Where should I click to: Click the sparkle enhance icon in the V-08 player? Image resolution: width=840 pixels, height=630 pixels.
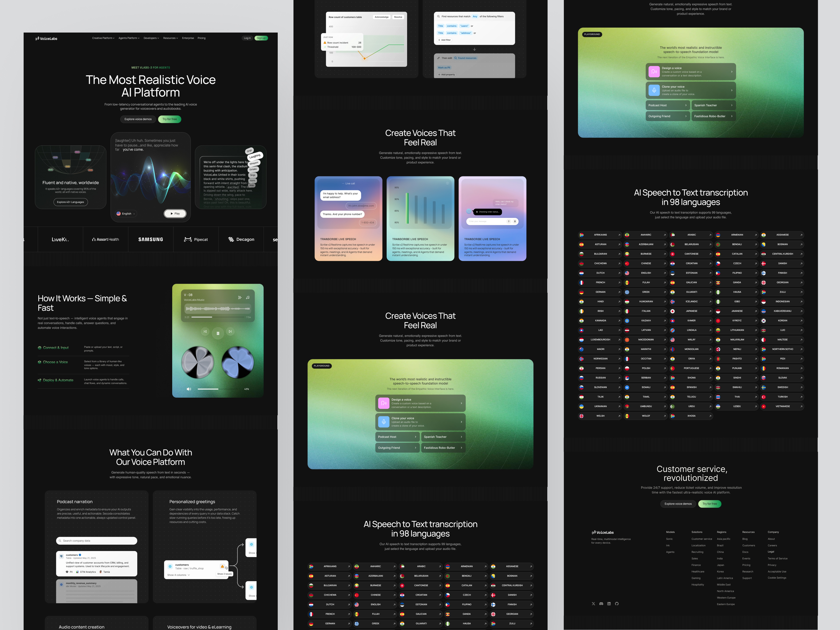coord(240,298)
